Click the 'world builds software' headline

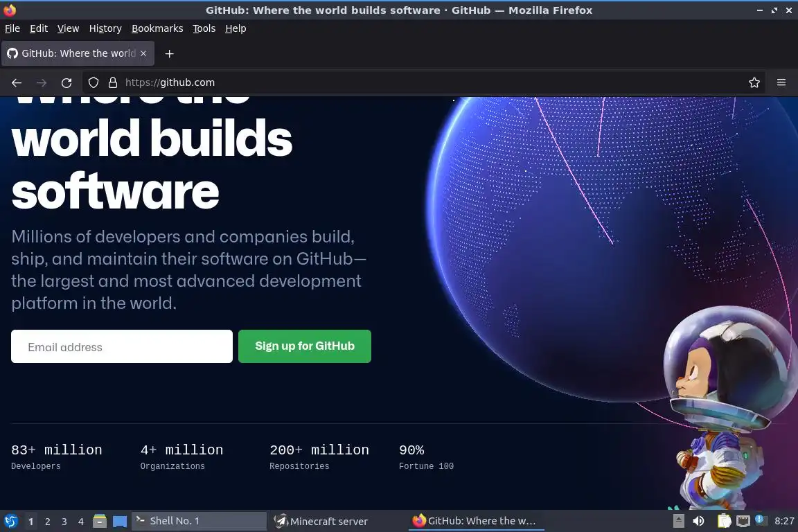(x=152, y=164)
